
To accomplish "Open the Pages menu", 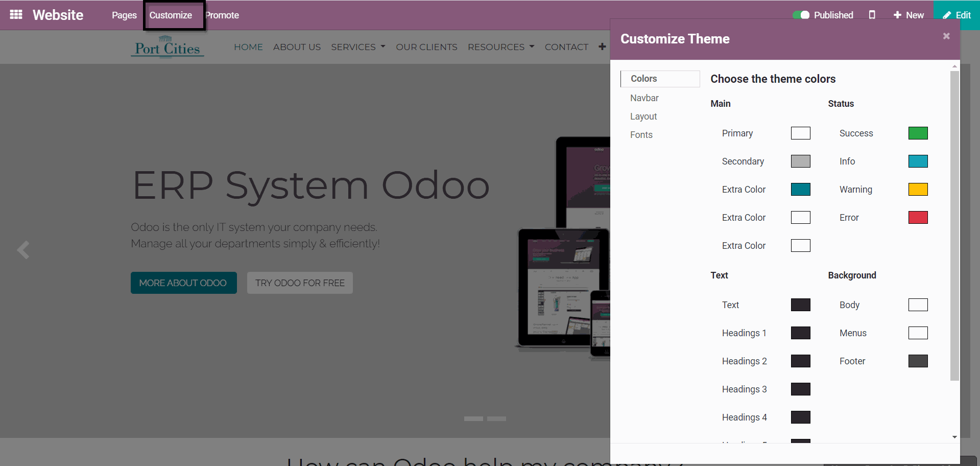I will (x=124, y=15).
